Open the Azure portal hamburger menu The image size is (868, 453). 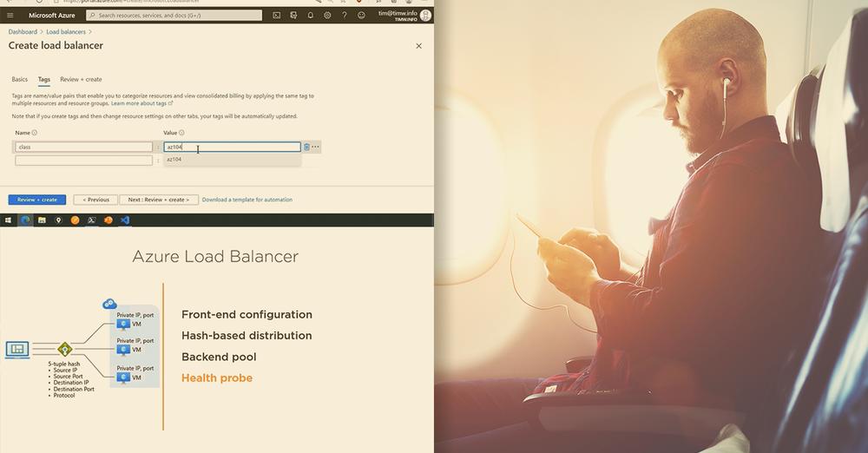pyautogui.click(x=10, y=16)
